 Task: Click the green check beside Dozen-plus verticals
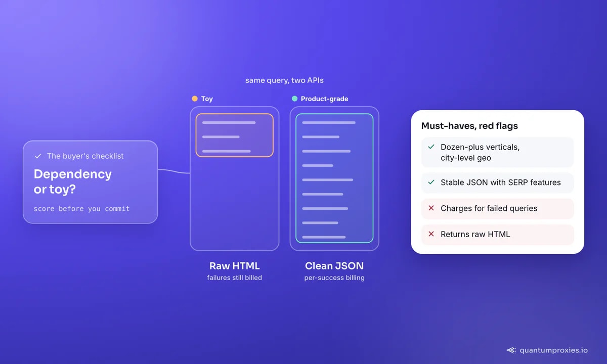pyautogui.click(x=431, y=147)
